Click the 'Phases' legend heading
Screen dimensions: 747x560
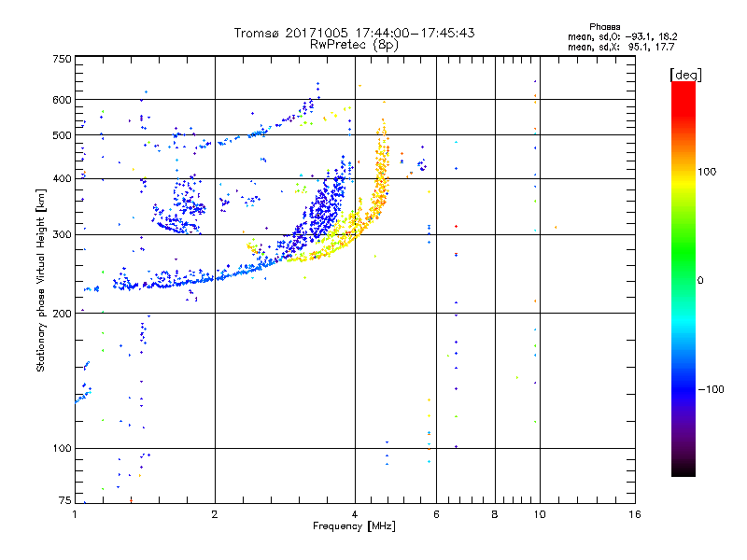click(604, 27)
